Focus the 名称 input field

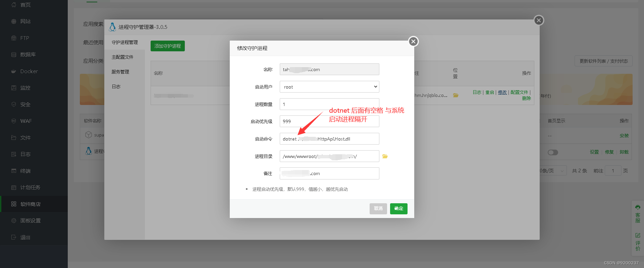click(329, 69)
